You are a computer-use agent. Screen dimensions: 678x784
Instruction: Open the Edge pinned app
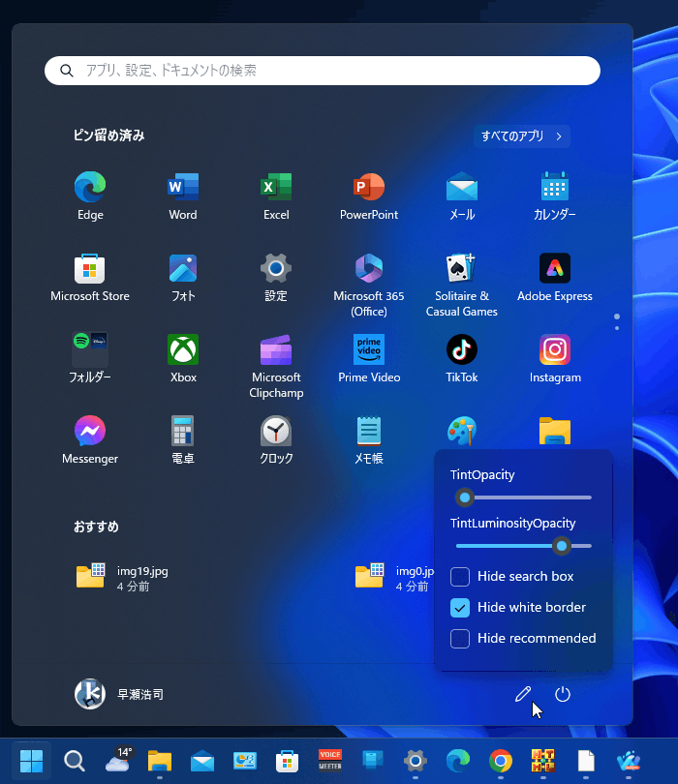pos(90,196)
